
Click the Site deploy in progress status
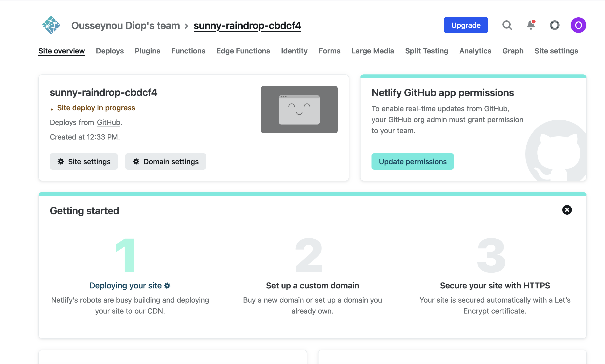coord(96,108)
